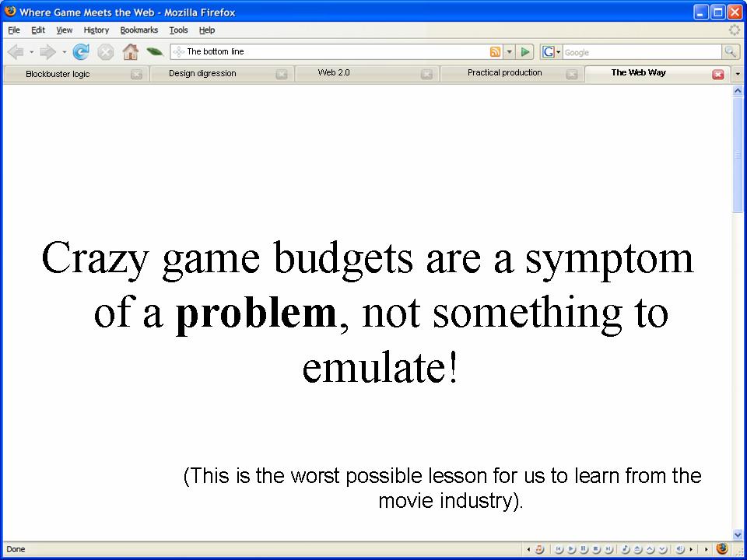Screen dimensions: 747x560
Task: Click the Back navigation arrow
Action: [16, 52]
